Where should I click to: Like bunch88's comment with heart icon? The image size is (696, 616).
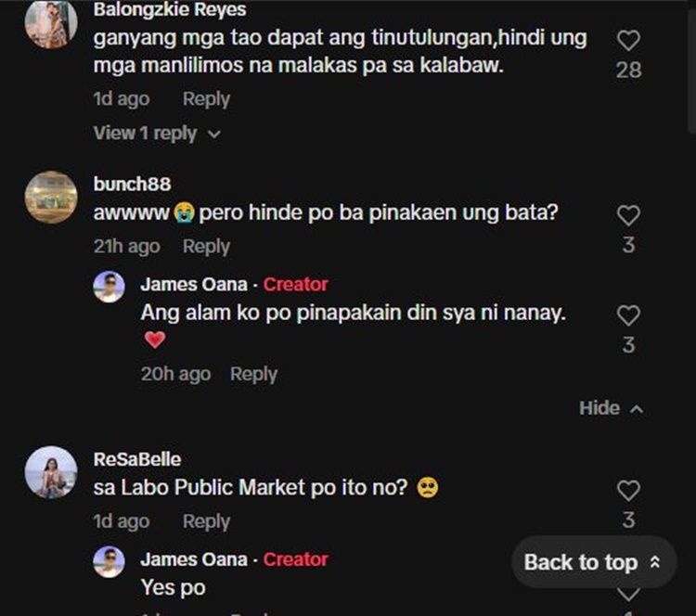(628, 215)
